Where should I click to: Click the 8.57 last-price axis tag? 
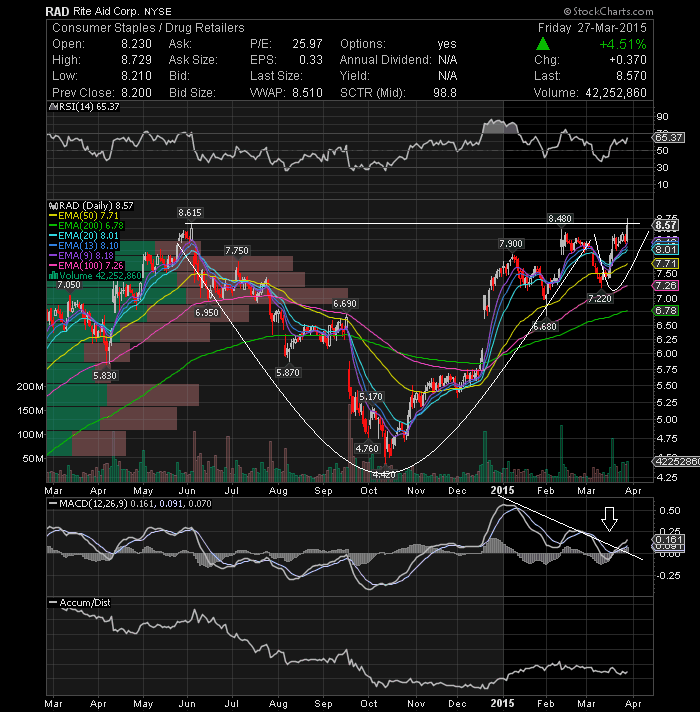pyautogui.click(x=665, y=225)
